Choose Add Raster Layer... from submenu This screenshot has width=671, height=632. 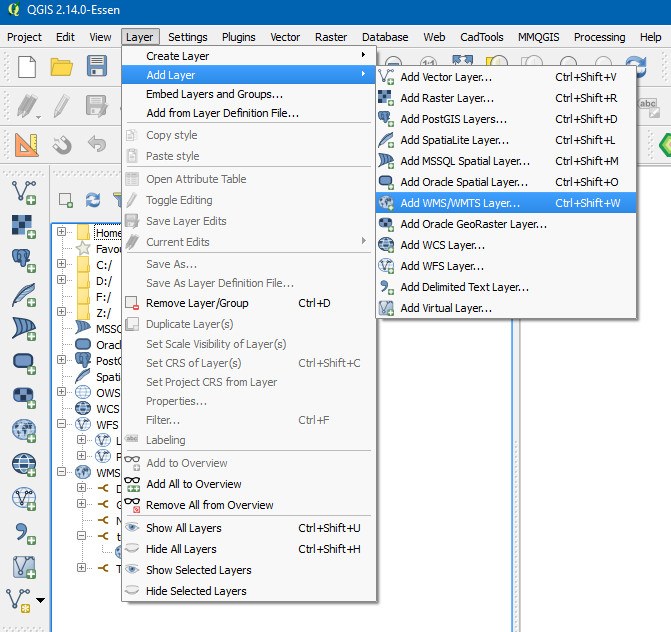(506, 98)
